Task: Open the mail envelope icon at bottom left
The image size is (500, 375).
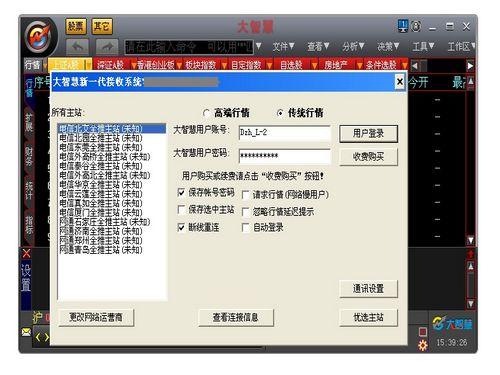Action: (26, 332)
